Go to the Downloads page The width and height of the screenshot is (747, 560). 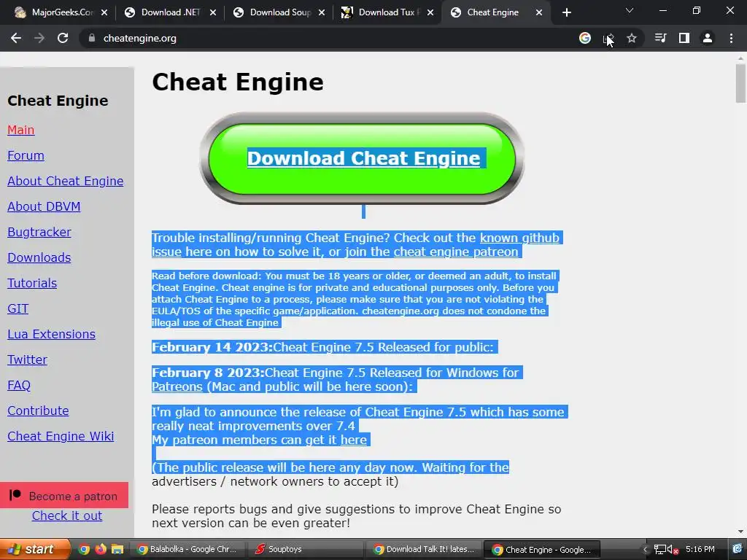pos(39,257)
